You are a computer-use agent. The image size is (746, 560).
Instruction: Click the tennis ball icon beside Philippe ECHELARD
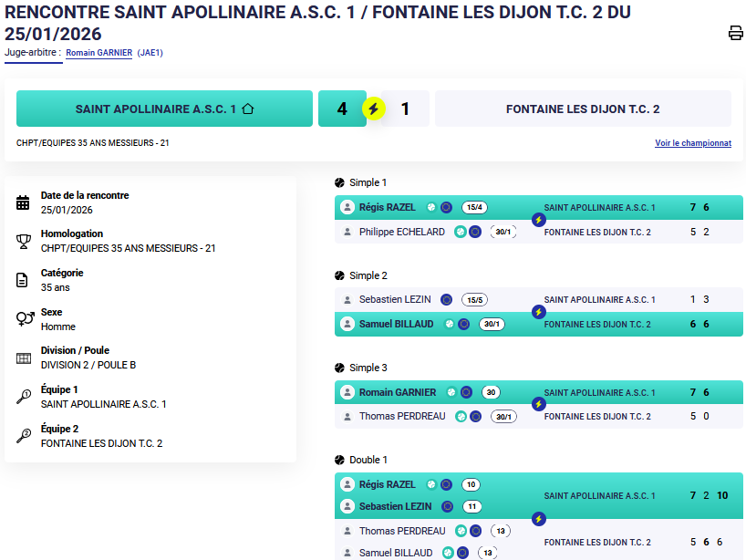pyautogui.click(x=461, y=232)
